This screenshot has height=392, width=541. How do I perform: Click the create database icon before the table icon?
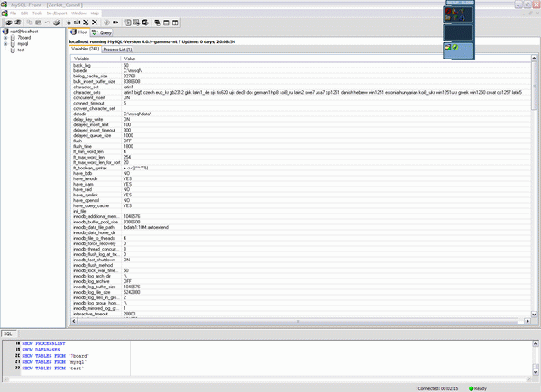click(x=69, y=23)
